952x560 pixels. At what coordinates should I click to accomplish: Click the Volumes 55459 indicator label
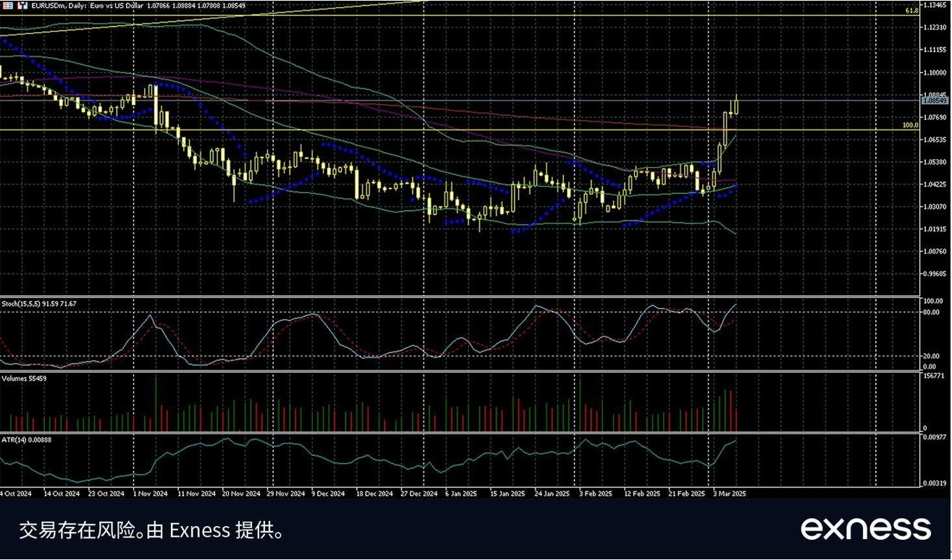point(24,378)
